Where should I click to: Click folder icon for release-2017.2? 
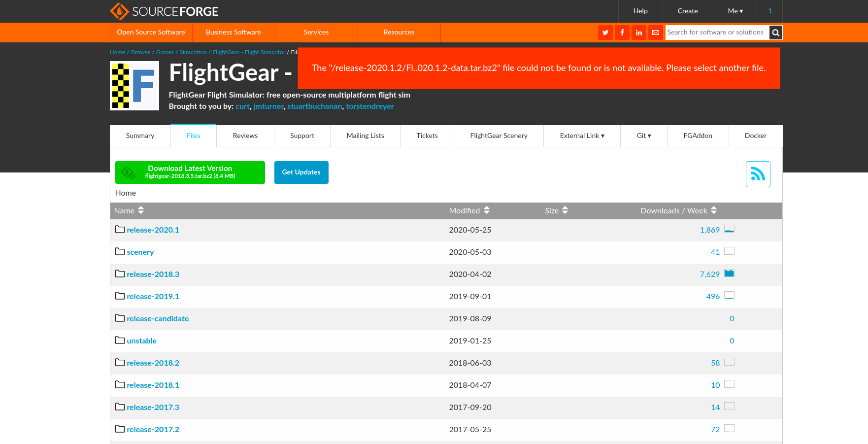pos(120,429)
